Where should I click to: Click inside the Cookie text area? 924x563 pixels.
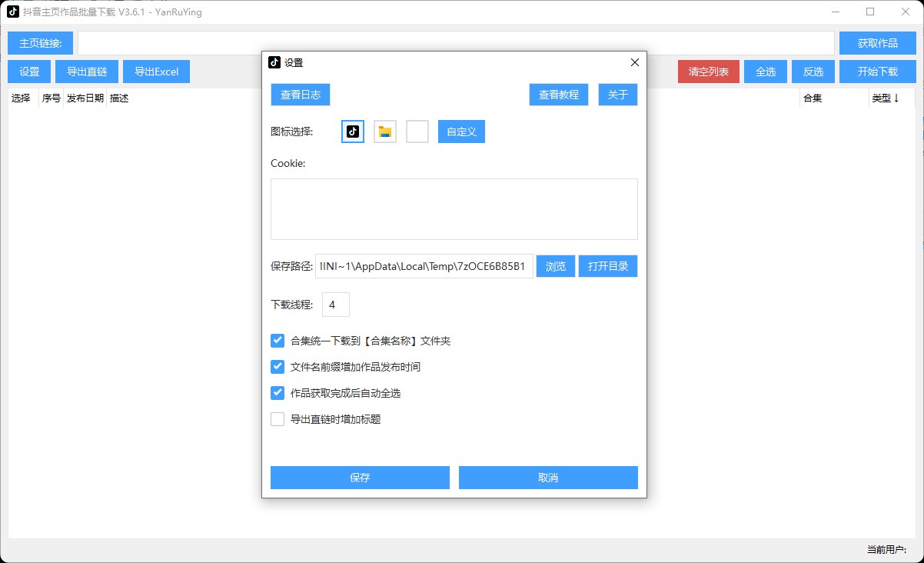(x=454, y=208)
